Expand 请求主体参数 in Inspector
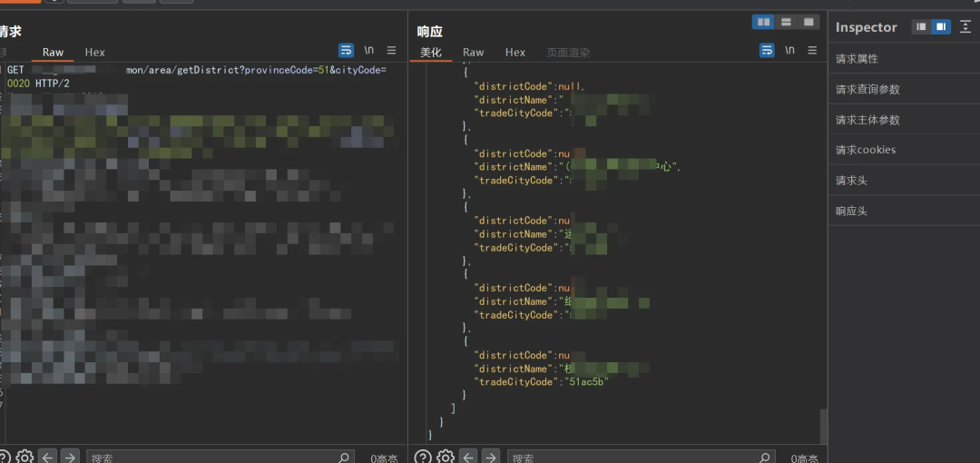 904,120
